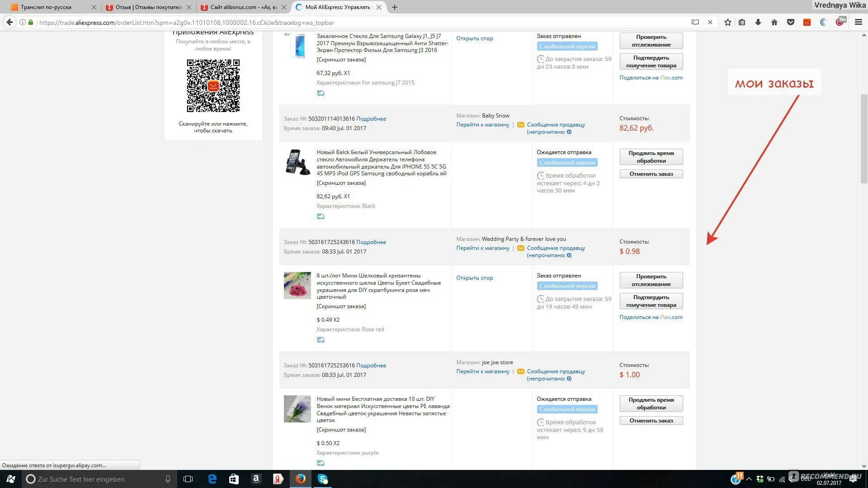Open AliExpress extension toolbar icon

click(807, 23)
